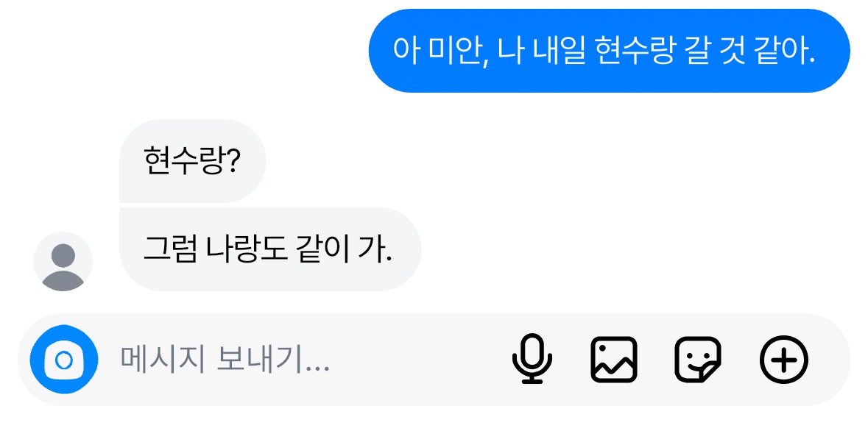The image size is (868, 442).
Task: Click the '아 미안, 나 내일 현수랑 갈 것 같아.' bubble
Action: [x=608, y=51]
